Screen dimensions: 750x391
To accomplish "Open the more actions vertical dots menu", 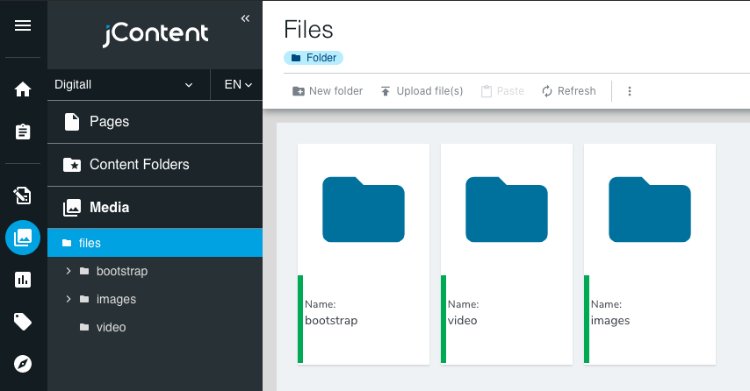I will pyautogui.click(x=629, y=91).
